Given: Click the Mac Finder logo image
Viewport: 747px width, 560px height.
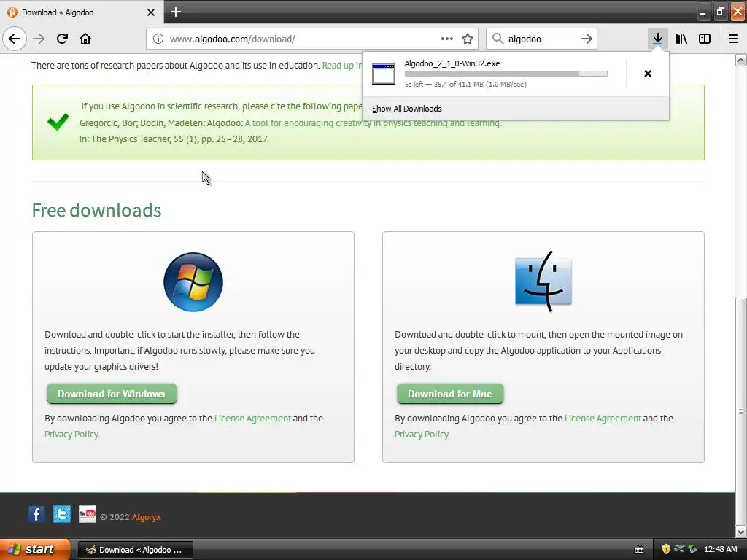Looking at the screenshot, I should tap(543, 281).
